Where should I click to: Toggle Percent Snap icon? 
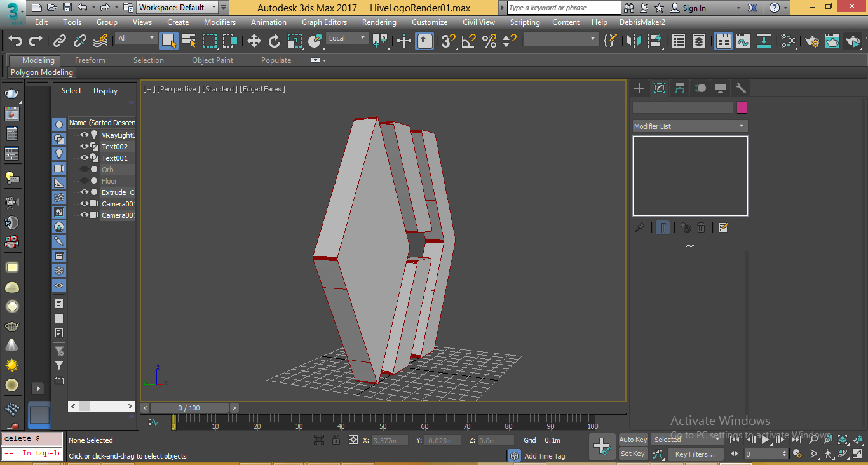[489, 41]
